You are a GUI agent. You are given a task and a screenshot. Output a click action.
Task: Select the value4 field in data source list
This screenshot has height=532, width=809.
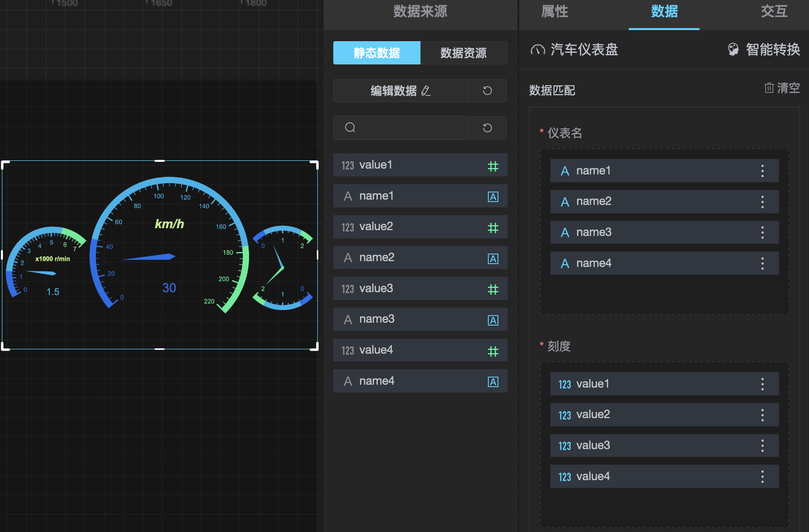click(x=420, y=350)
